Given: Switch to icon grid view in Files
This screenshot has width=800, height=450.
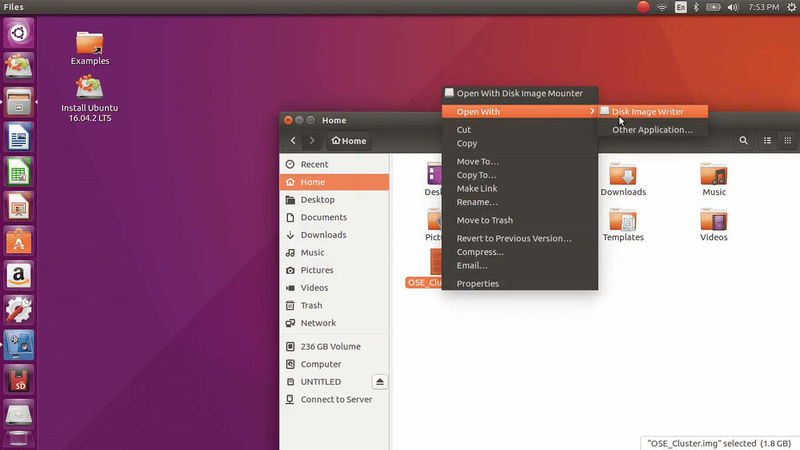Looking at the screenshot, I should pyautogui.click(x=787, y=140).
